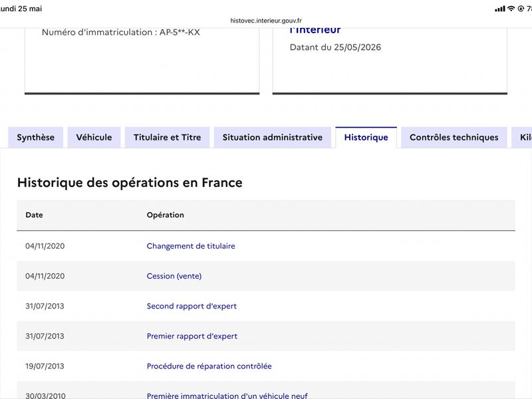Open the Synthèse tab
The height and width of the screenshot is (399, 532).
tap(36, 138)
